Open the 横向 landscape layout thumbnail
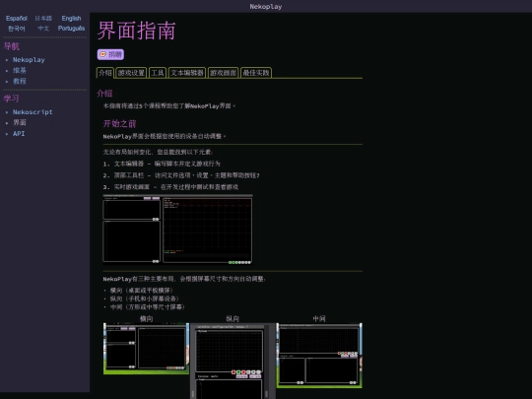Viewport: 532px width, 399px height. click(146, 349)
